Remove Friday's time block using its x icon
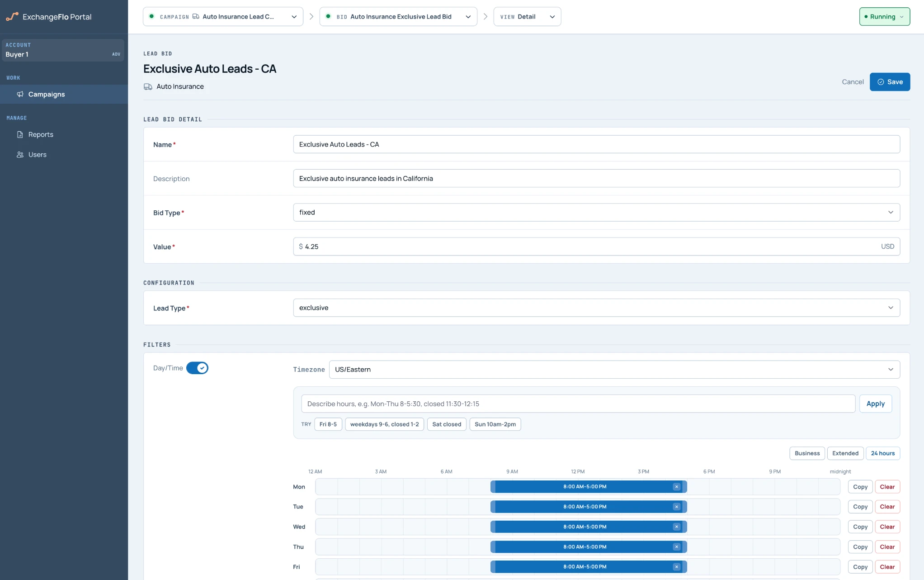This screenshot has width=924, height=580. pyautogui.click(x=676, y=567)
